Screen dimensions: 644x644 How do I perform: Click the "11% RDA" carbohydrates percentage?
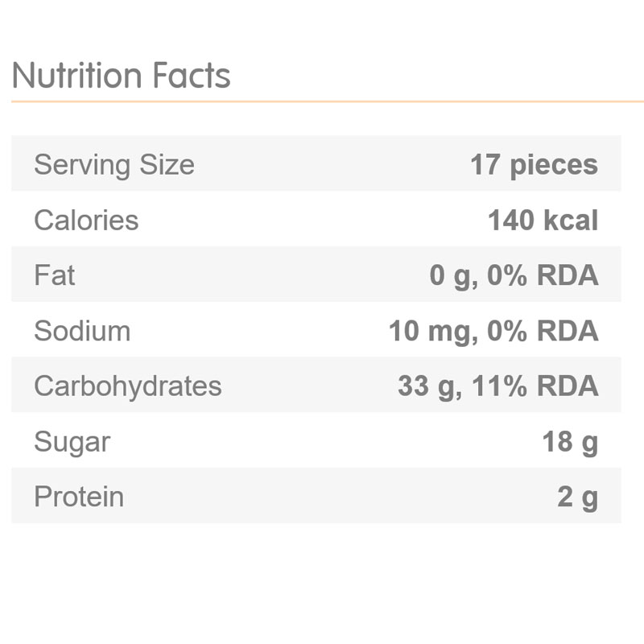[x=535, y=386]
